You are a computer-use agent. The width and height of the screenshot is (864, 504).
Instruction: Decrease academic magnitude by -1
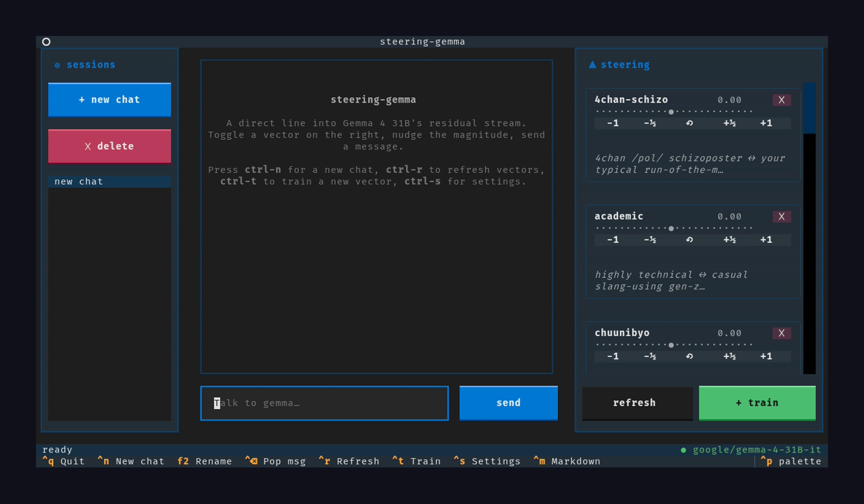613,239
